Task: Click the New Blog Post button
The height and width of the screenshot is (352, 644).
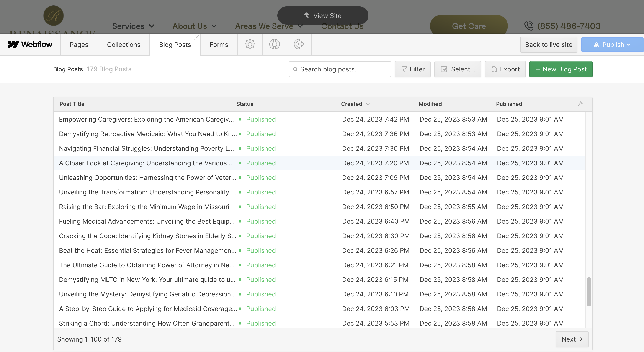Action: tap(561, 69)
